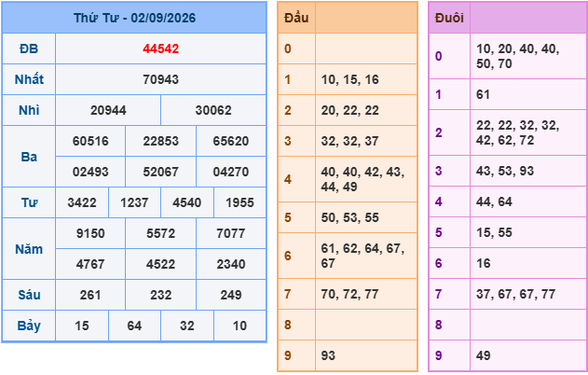The height and width of the screenshot is (375, 588).
Task: Click the Sáu prize number 249
Action: [x=230, y=295]
